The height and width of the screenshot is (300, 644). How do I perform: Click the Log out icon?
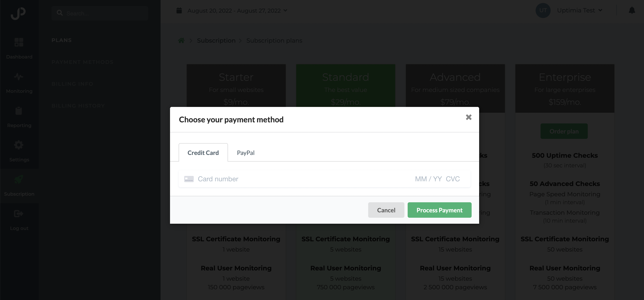19,213
